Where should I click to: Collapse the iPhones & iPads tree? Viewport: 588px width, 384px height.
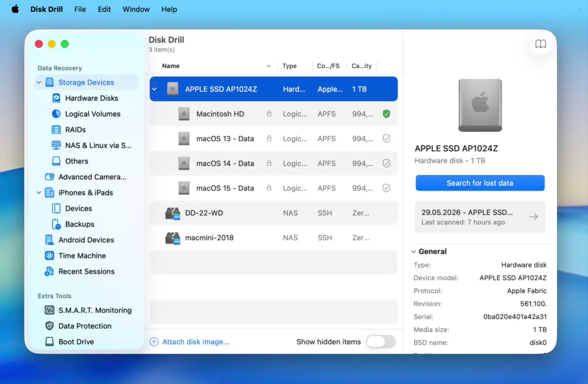39,193
